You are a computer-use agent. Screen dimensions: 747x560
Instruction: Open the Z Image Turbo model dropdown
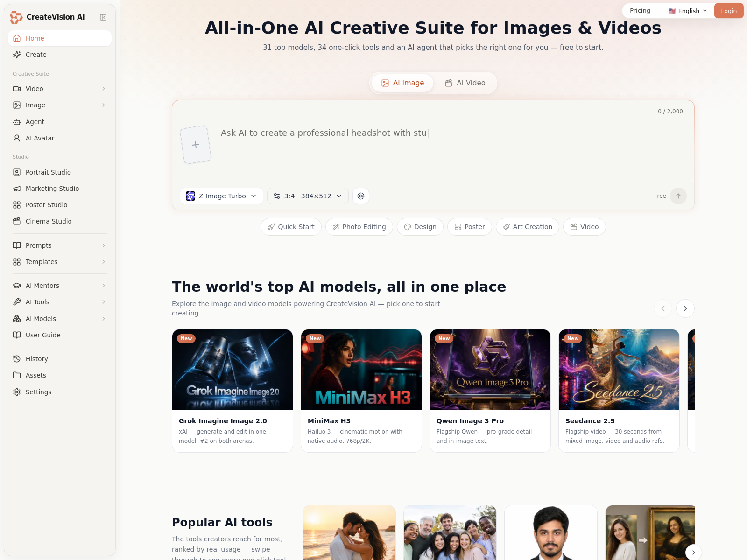(221, 196)
